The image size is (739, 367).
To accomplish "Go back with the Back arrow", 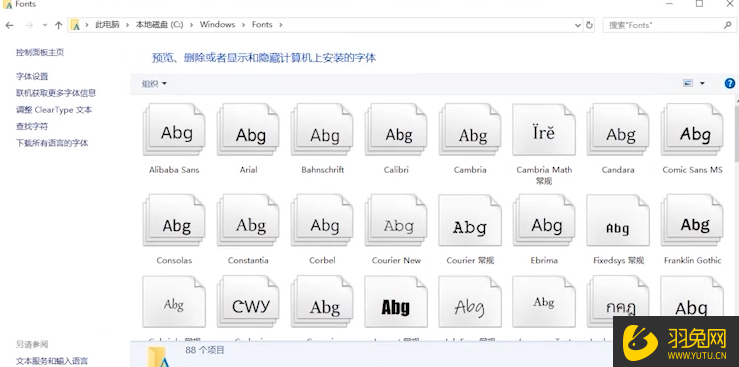I will (9, 25).
